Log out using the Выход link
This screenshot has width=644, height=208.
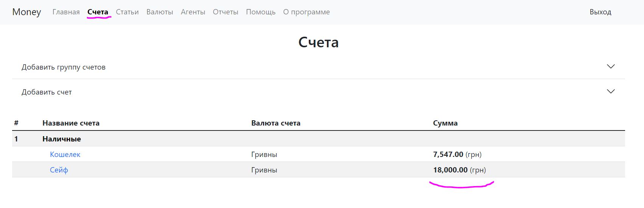(x=600, y=12)
